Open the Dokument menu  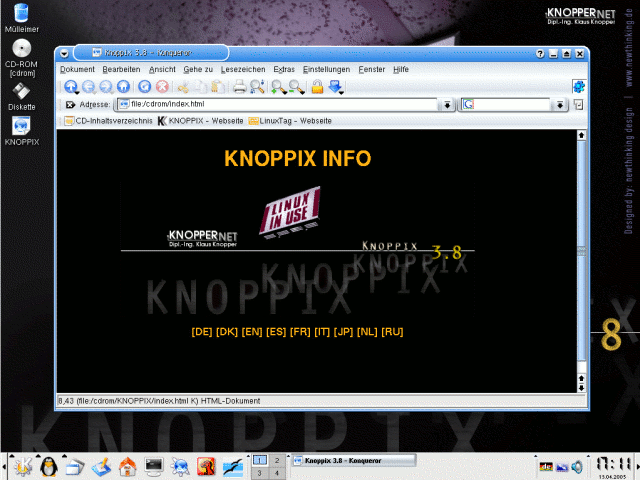coord(77,69)
